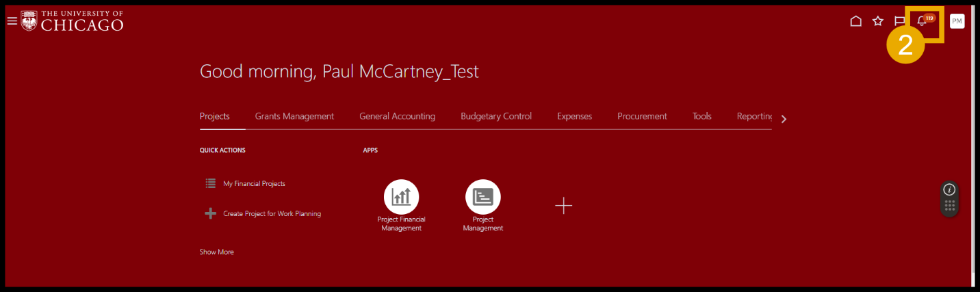Open the hamburger navigator menu
Screen dimensions: 980x292
pos(12,21)
